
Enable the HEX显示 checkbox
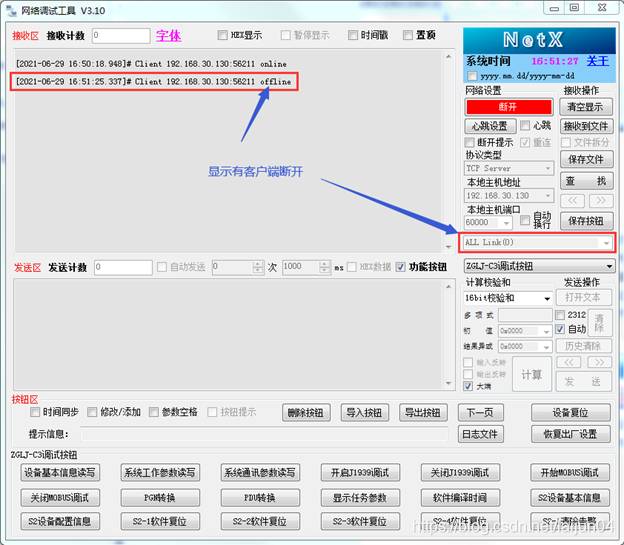[x=222, y=35]
